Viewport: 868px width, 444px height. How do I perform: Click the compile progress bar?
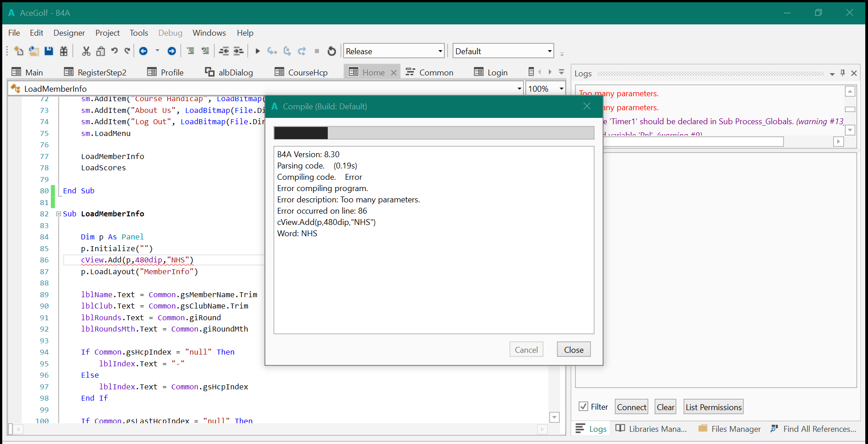point(434,133)
